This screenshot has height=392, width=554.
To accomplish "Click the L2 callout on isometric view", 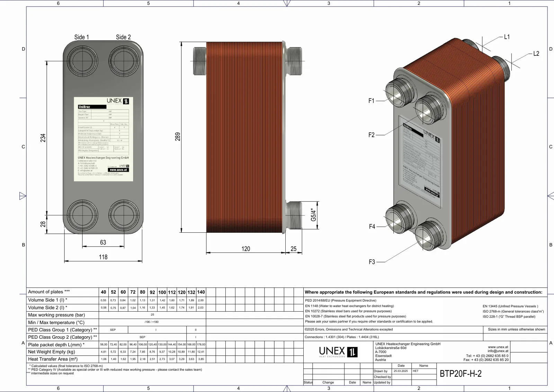I will (536, 54).
